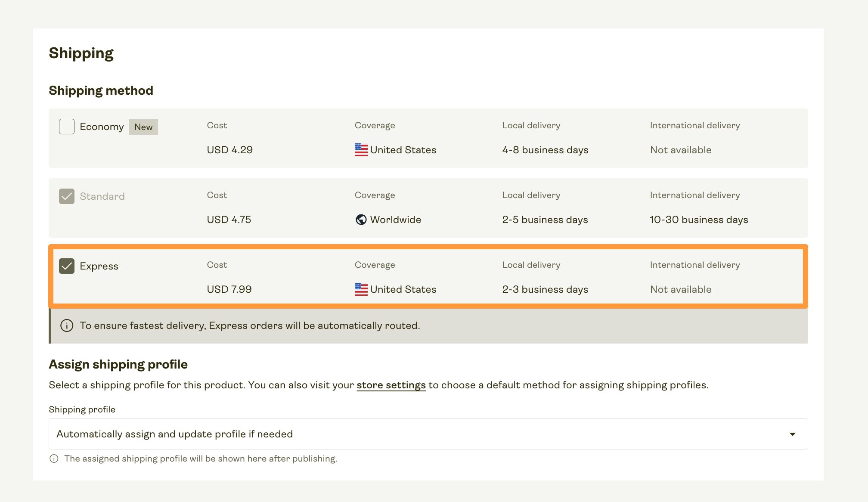
Task: Open the Shipping profile dropdown
Action: 428,434
